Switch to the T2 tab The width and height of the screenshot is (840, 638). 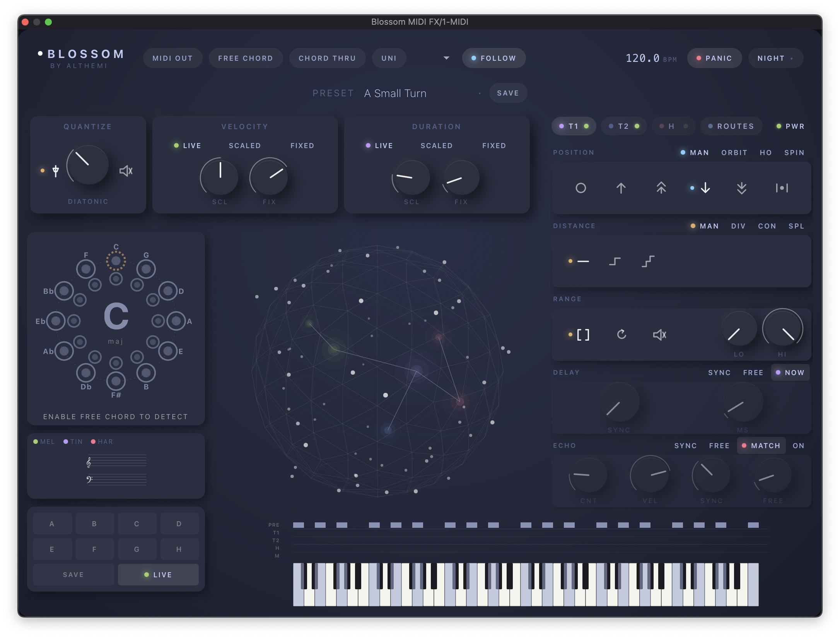(624, 126)
